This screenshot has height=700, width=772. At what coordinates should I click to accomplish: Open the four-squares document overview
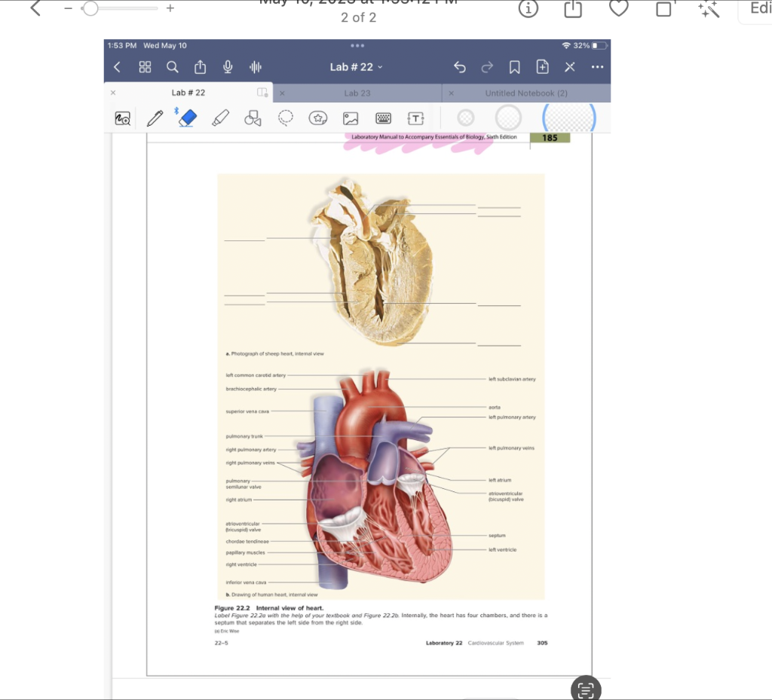tap(145, 66)
